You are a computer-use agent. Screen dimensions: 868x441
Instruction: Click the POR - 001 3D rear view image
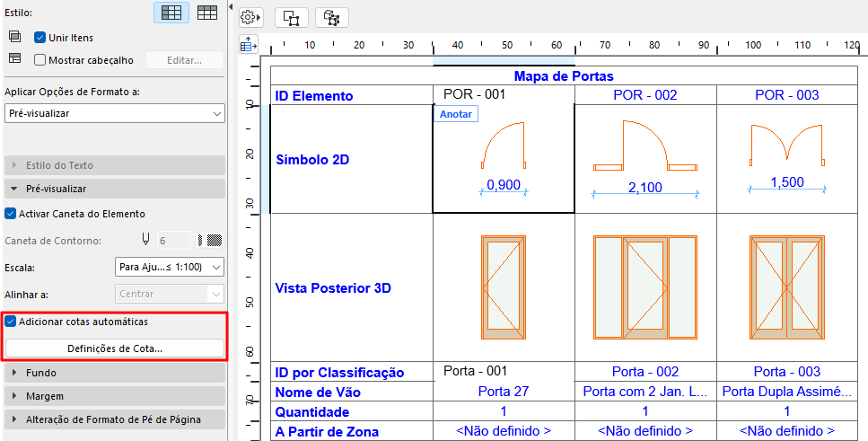click(504, 287)
